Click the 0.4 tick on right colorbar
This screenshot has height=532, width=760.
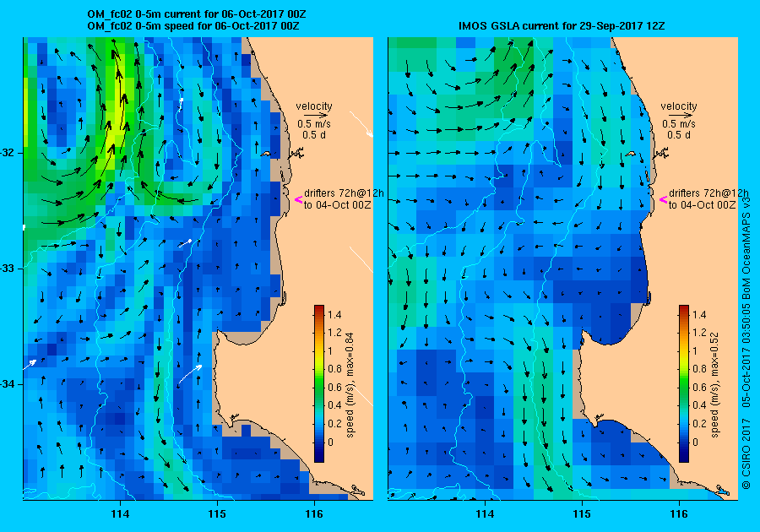point(699,405)
